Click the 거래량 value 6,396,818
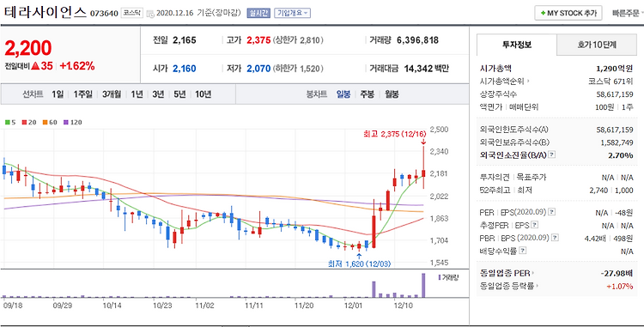 pos(417,40)
